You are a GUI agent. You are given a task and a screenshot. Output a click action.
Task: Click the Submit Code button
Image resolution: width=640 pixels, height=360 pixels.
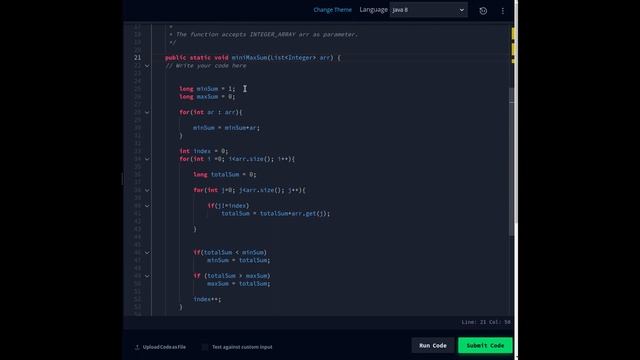point(485,345)
